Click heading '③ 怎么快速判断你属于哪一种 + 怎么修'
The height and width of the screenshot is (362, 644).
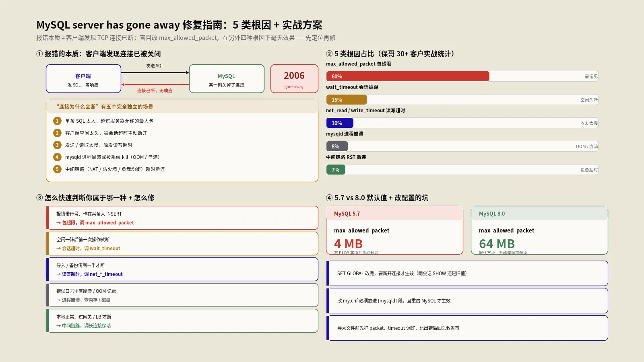tap(95, 198)
